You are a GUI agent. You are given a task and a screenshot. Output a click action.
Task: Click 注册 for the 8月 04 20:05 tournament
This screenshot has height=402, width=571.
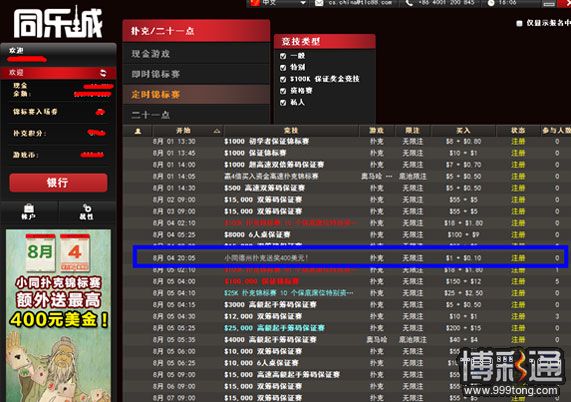(x=518, y=258)
